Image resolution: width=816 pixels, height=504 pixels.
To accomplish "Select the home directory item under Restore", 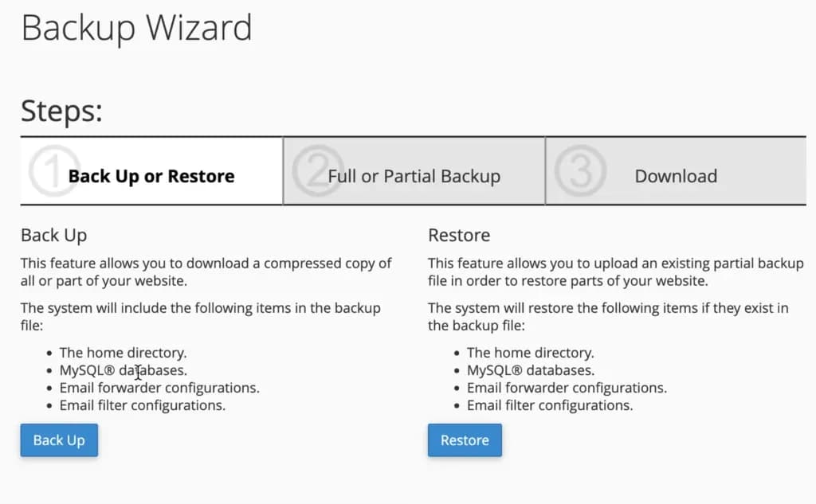I will point(531,352).
